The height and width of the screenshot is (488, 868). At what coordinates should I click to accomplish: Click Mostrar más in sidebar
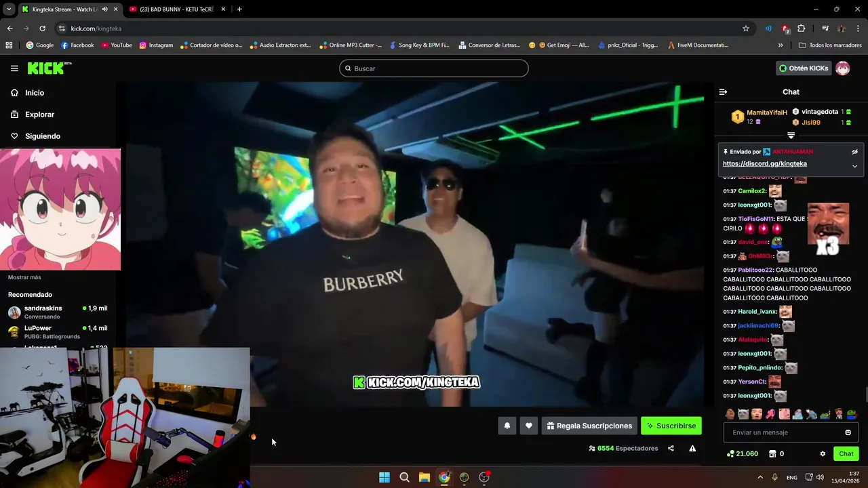tap(24, 277)
